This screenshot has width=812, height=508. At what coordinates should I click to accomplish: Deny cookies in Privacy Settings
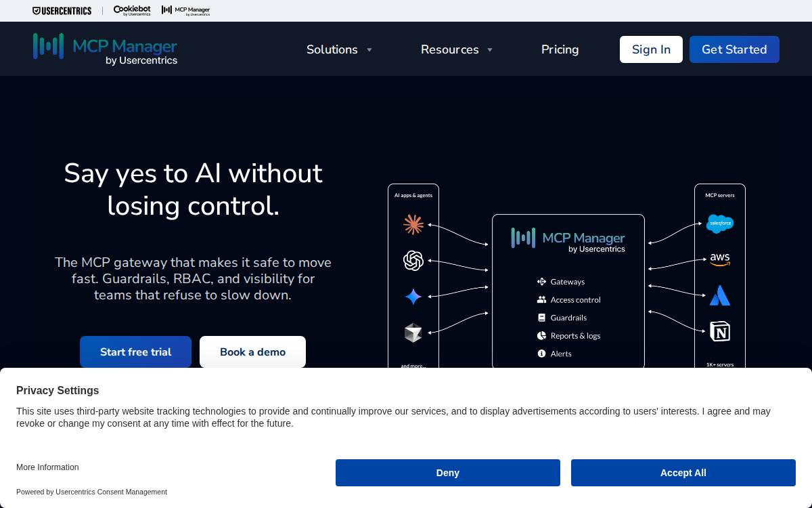[x=448, y=473]
